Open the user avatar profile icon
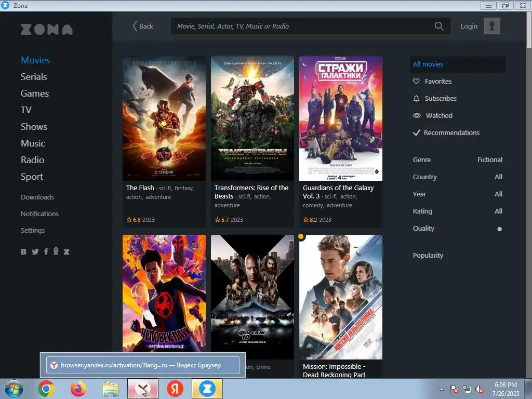532x399 pixels. [x=491, y=26]
